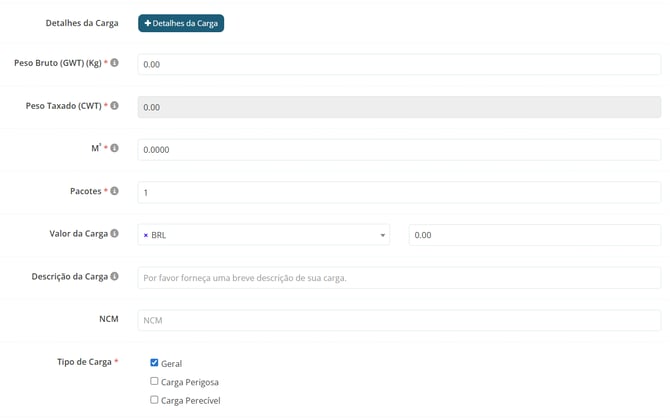Screen dimensions: 670x420
Task: Click the plus Detalhes da Carga button
Action: click(181, 23)
